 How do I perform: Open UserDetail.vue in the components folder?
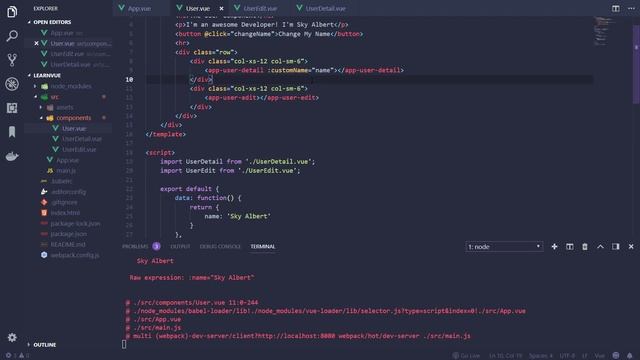68,139
